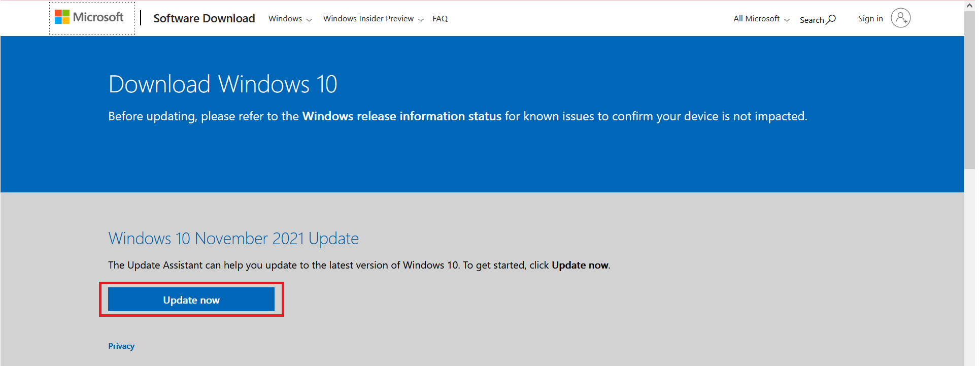Viewport: 980px width, 366px height.
Task: Open the Windows Insider Preview menu label
Action: pos(368,19)
